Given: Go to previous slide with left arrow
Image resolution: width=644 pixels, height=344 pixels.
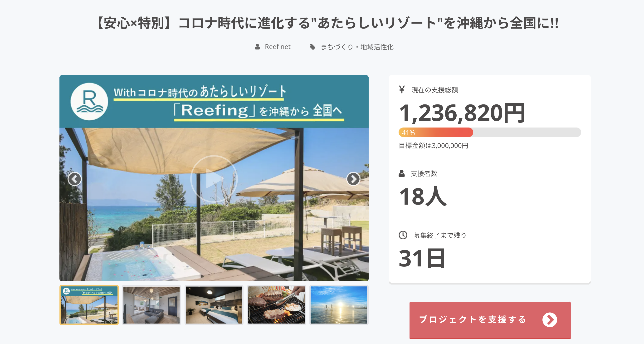Looking at the screenshot, I should click(x=74, y=179).
